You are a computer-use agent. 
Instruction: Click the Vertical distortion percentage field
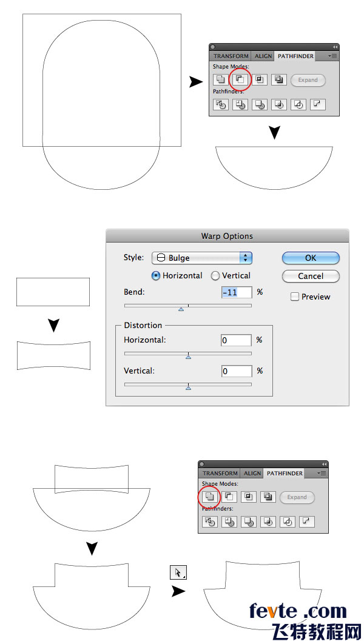click(x=236, y=371)
